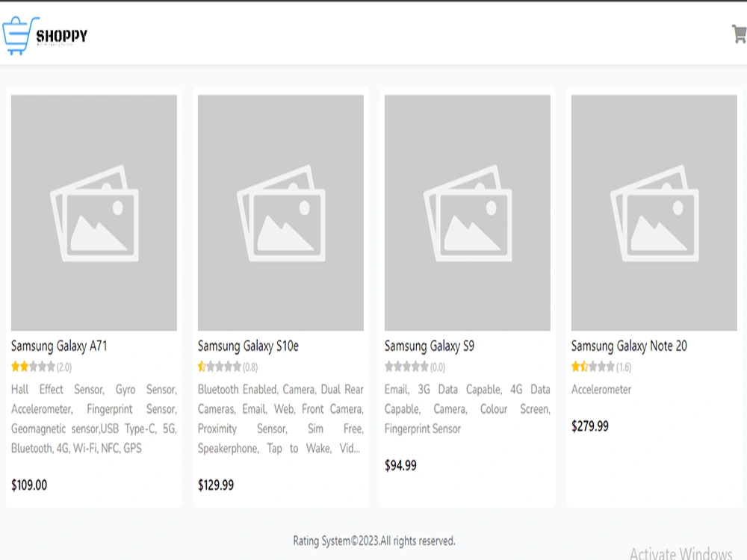This screenshot has width=747, height=560.
Task: Click the (0.8) rating value
Action: [x=250, y=367]
